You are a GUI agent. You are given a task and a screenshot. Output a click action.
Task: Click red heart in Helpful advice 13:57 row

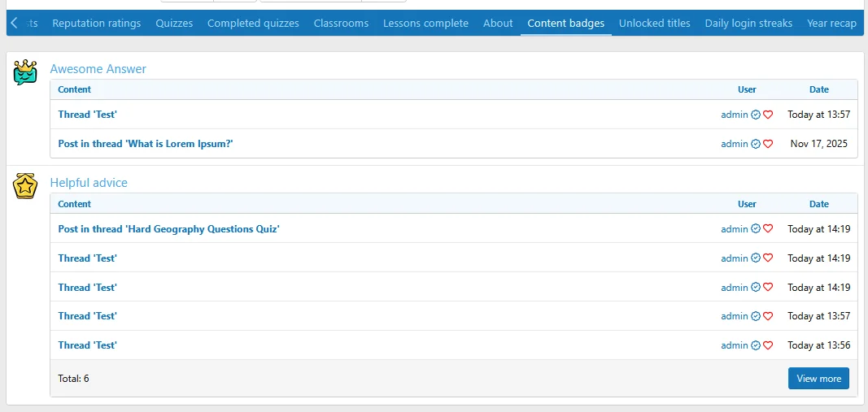(x=768, y=316)
